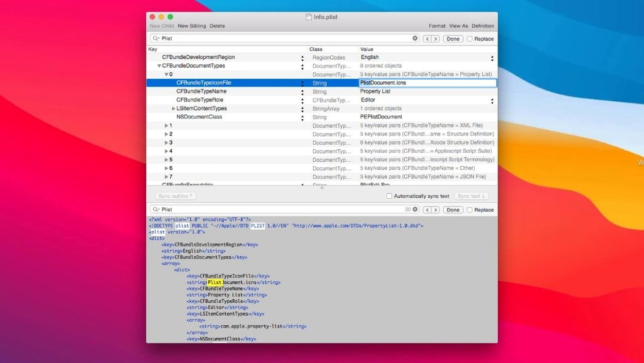
Task: Click New Child in the toolbar
Action: click(x=162, y=26)
